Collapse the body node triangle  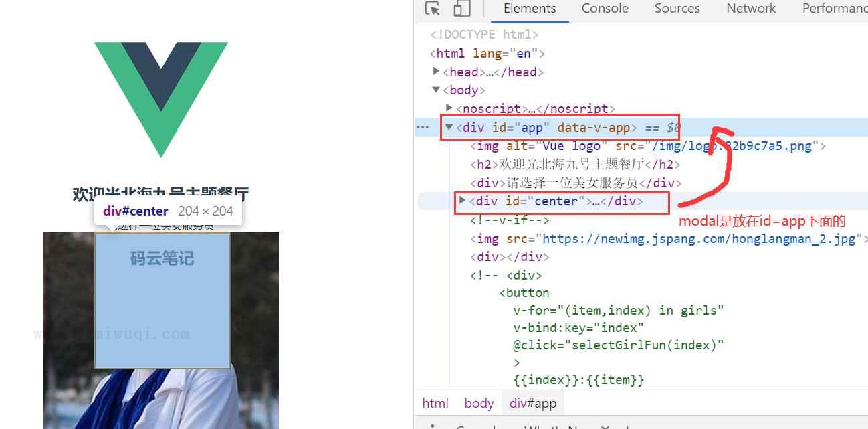click(x=436, y=90)
